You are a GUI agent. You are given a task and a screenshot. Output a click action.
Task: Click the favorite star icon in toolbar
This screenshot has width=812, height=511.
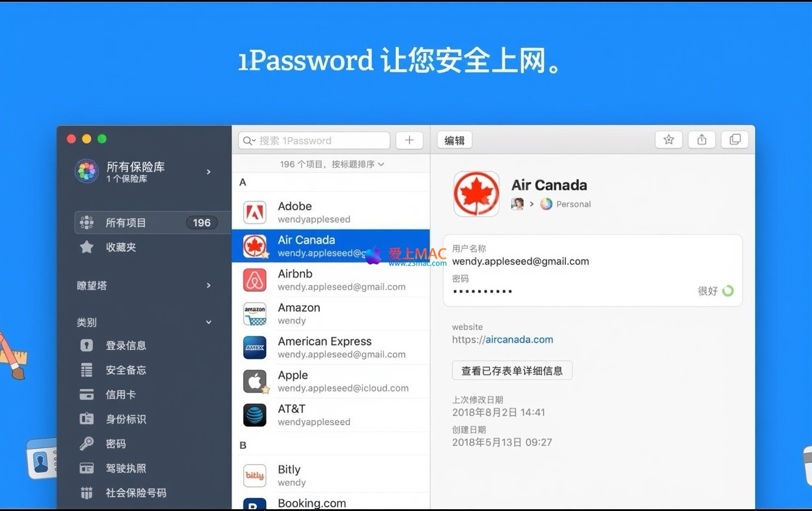(x=668, y=140)
